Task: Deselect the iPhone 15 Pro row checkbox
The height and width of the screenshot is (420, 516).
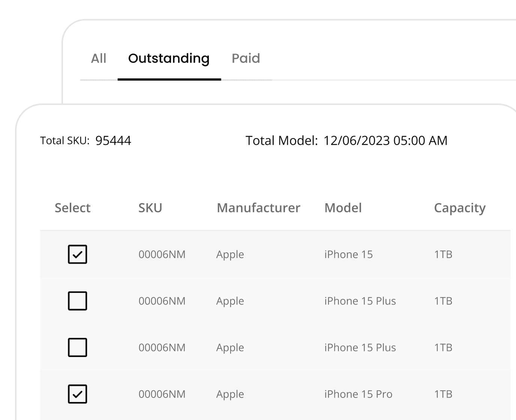Action: [77, 394]
